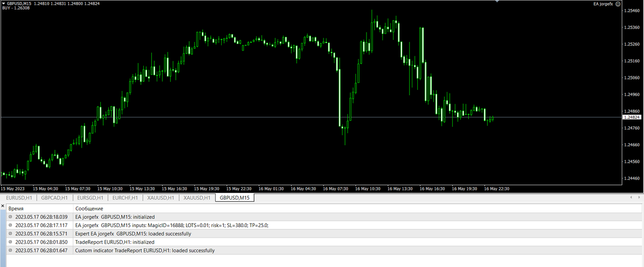Click the 1.25060 price scale label

pyautogui.click(x=633, y=78)
